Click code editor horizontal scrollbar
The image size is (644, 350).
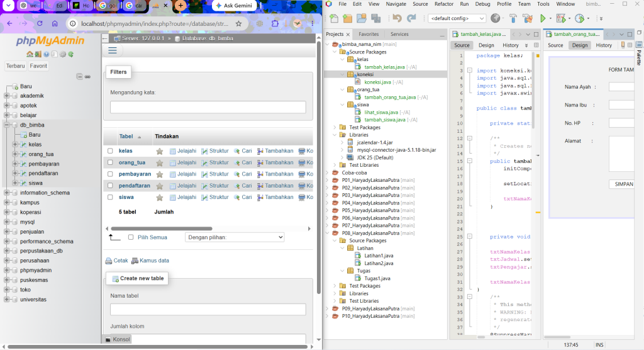pyautogui.click(x=481, y=337)
